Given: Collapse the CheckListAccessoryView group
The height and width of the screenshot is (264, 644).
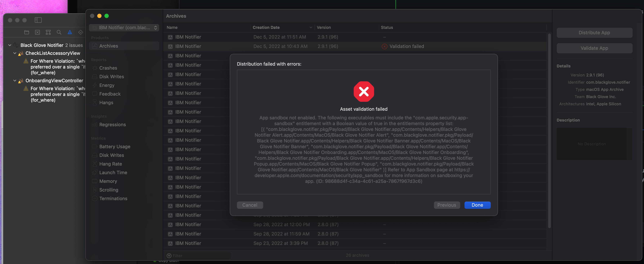Looking at the screenshot, I should pos(15,53).
